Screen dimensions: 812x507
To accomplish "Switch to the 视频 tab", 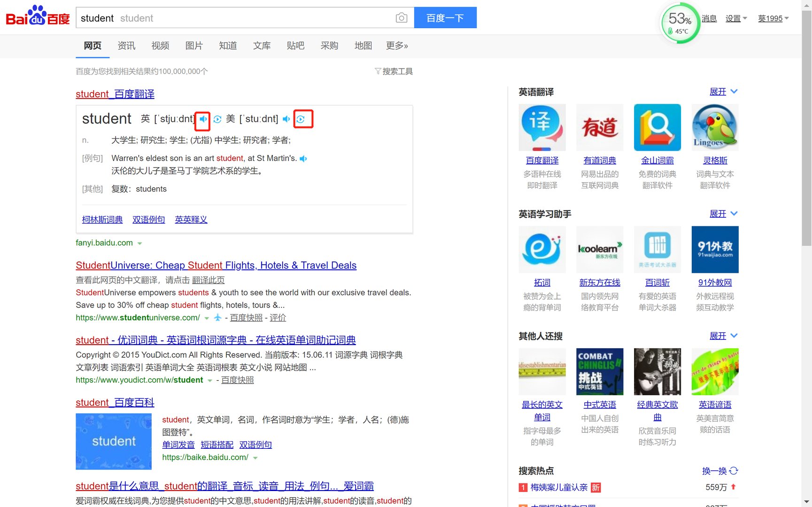I will coord(160,46).
